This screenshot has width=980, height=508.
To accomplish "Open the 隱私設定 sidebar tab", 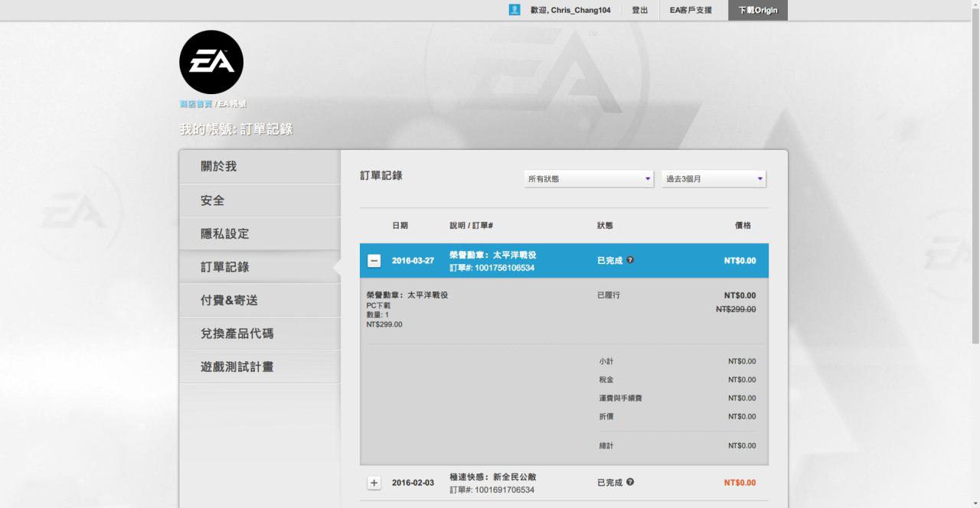I will click(260, 233).
